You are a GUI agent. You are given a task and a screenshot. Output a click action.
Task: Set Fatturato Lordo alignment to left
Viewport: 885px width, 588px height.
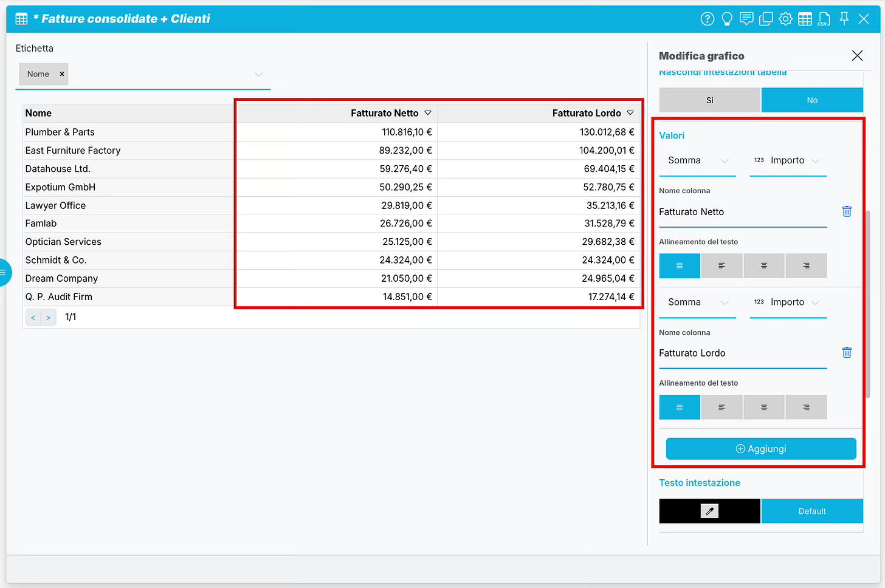point(721,407)
